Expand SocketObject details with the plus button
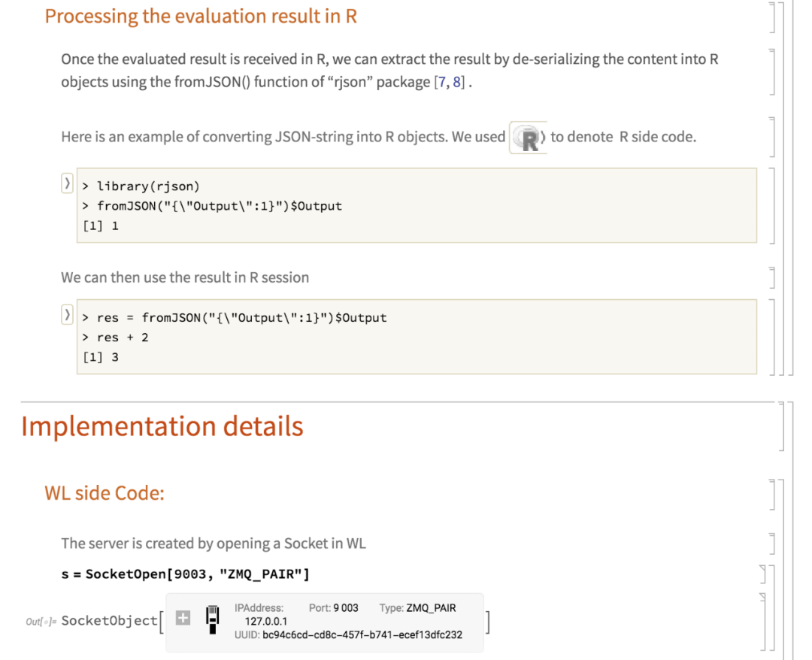Viewport: 812px width, 660px height. (x=183, y=618)
